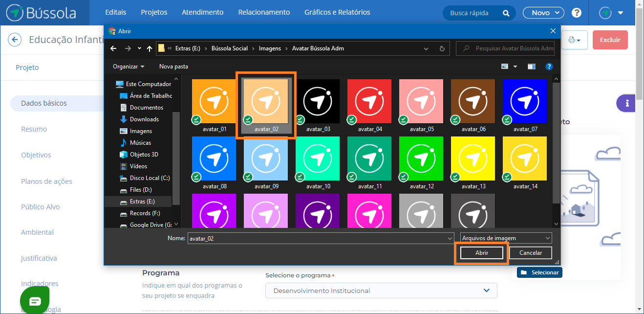Open the Organizar dropdown menu
The image size is (644, 314).
[129, 67]
